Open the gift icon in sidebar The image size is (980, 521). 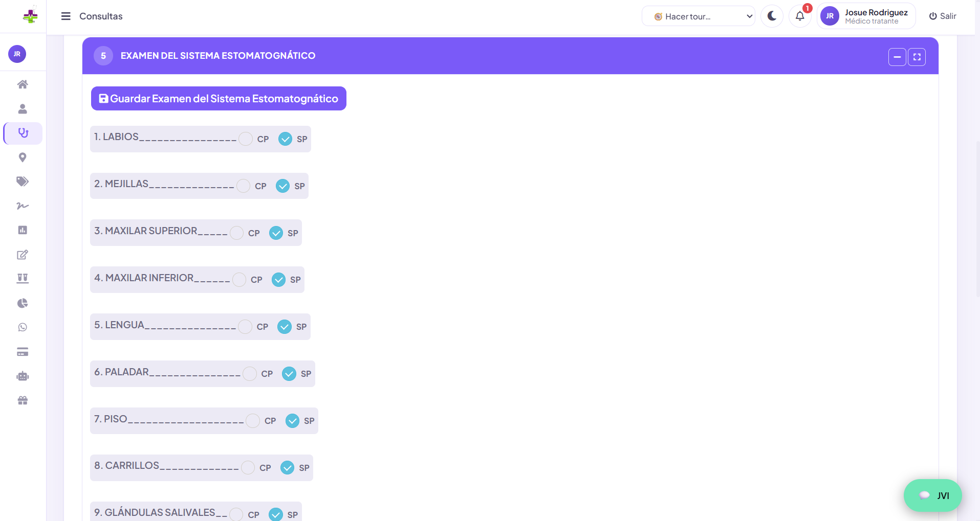pos(23,400)
